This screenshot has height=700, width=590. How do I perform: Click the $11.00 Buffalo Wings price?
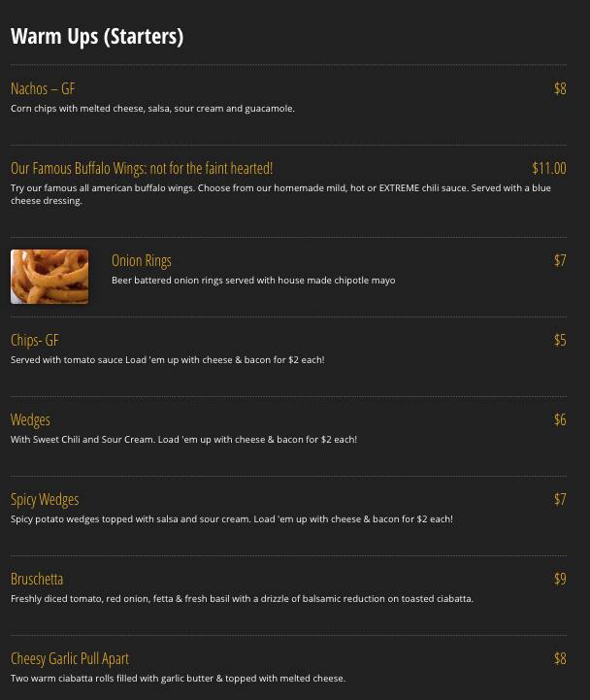click(x=549, y=168)
